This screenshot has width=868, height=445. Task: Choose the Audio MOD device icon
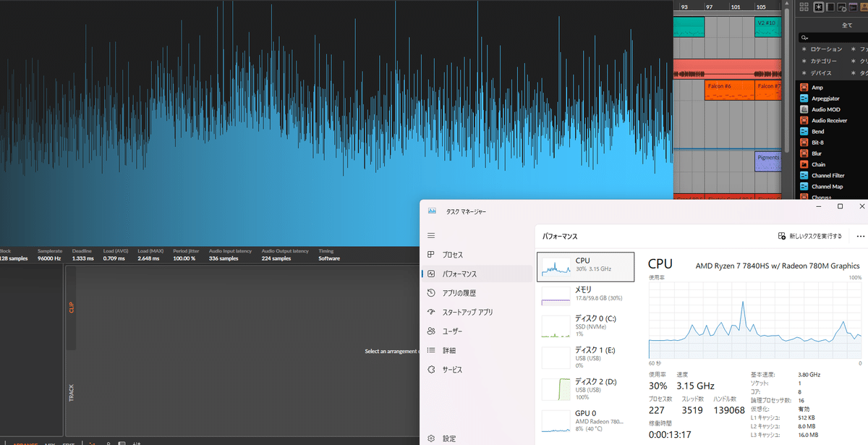click(x=804, y=109)
